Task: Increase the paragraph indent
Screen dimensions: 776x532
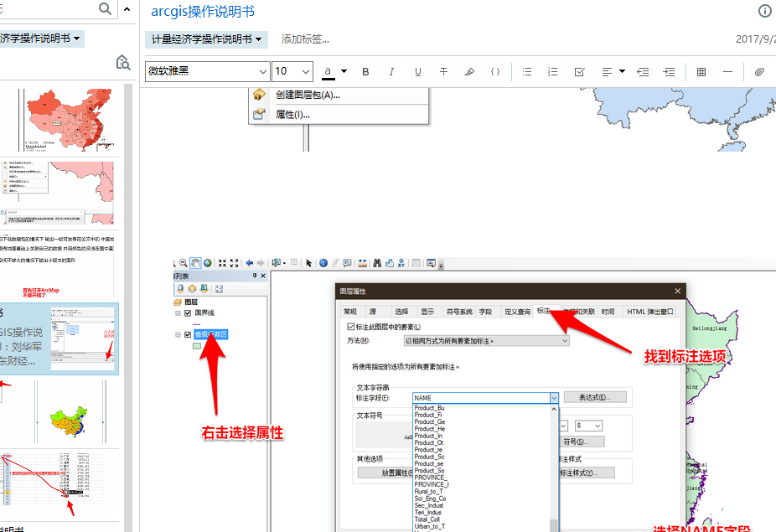Action: pos(669,72)
